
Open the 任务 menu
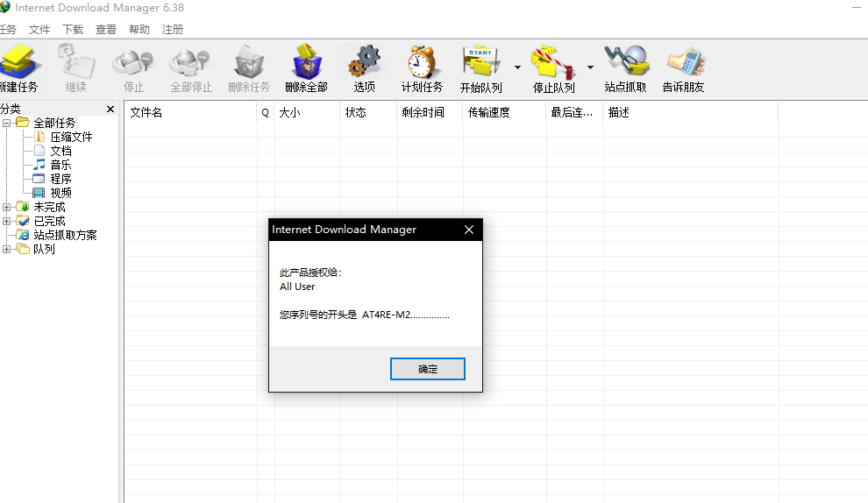coord(8,29)
